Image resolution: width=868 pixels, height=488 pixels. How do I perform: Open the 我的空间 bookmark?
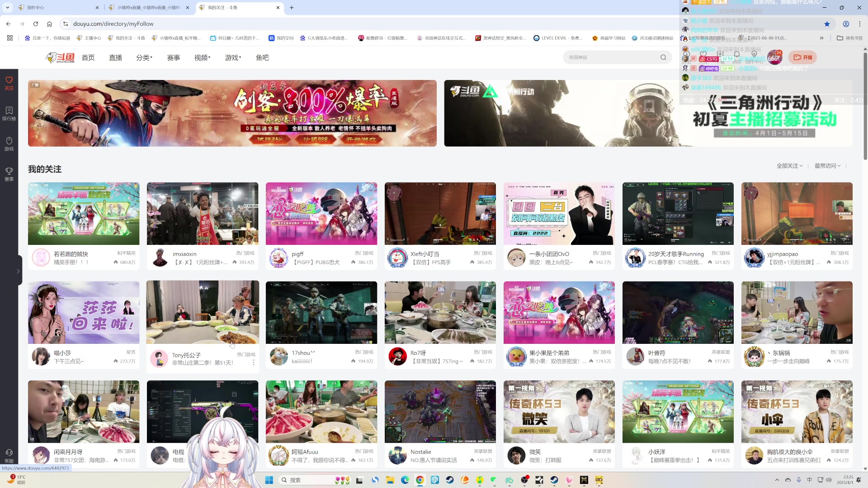pos(281,38)
